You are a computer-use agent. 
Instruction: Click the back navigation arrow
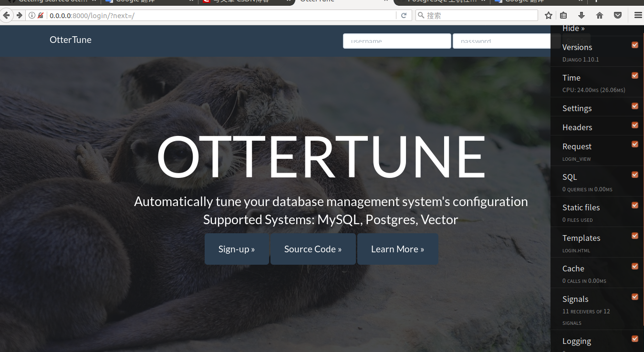click(x=7, y=15)
